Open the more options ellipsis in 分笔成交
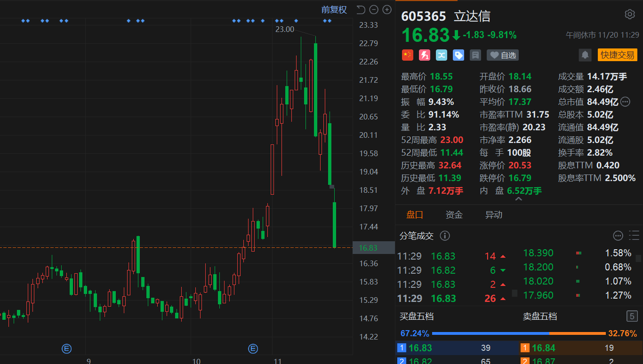This screenshot has height=364, width=643. [618, 236]
